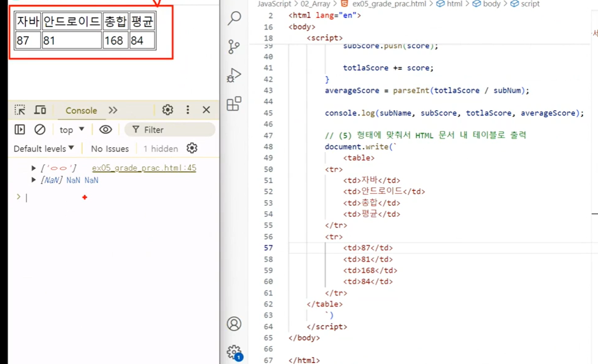Screen dimensions: 598x364
Task: Open the Search view in VS Code
Action: click(x=234, y=18)
